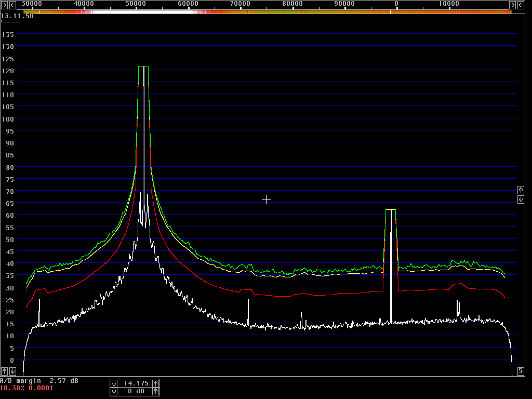This screenshot has width=532, height=399.
Task: Click the right arrow button in the top-left corner
Action: (x=4, y=5)
